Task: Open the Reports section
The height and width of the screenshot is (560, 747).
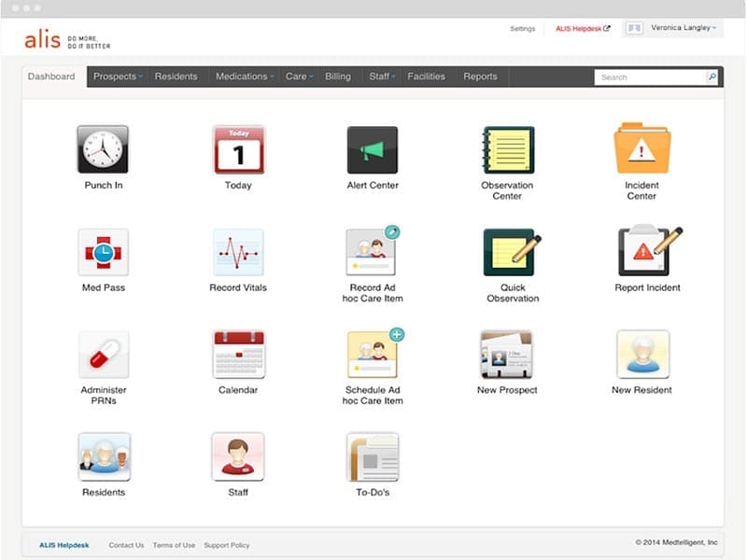Action: [481, 77]
